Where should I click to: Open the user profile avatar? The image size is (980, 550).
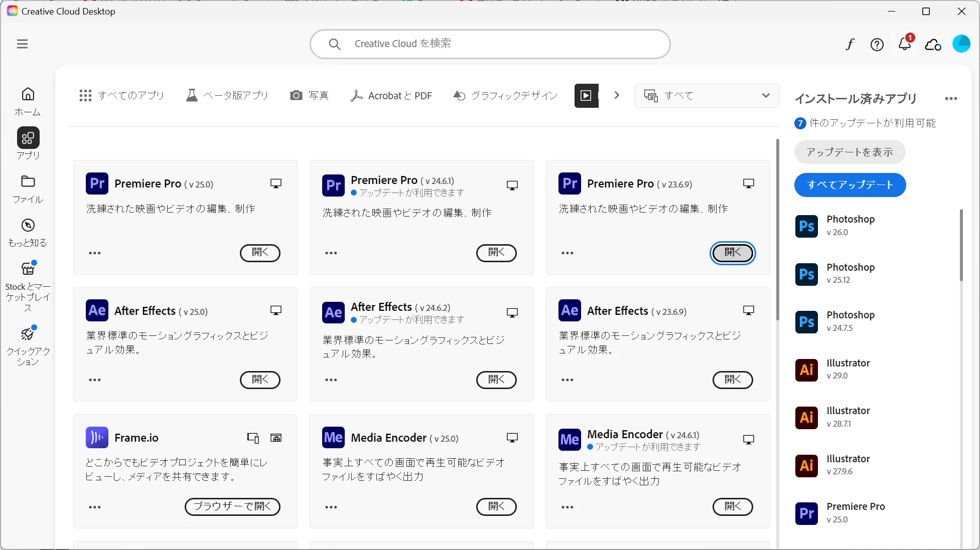pyautogui.click(x=961, y=44)
